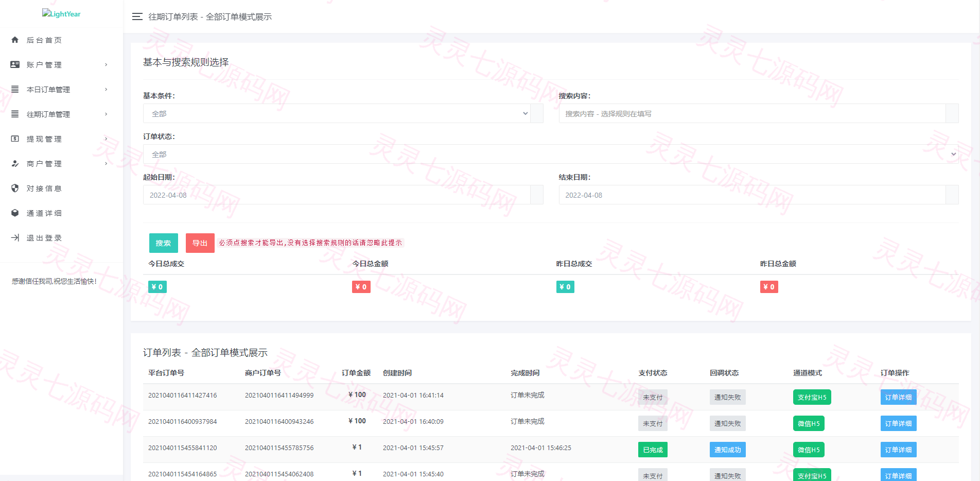The width and height of the screenshot is (980, 481).
Task: Click the 结束日期 date field
Action: 752,195
